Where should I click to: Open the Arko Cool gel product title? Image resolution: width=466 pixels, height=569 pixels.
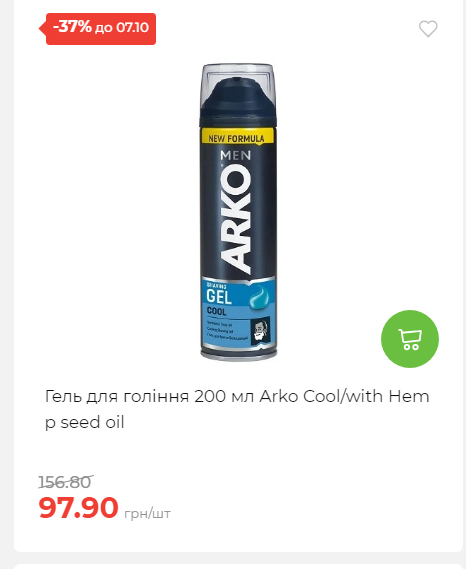click(x=237, y=409)
